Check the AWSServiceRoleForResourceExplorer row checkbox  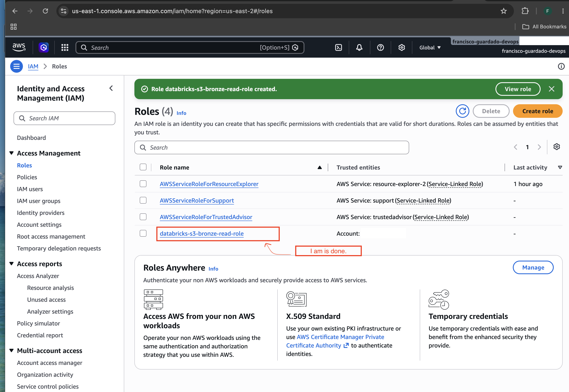coord(143,184)
